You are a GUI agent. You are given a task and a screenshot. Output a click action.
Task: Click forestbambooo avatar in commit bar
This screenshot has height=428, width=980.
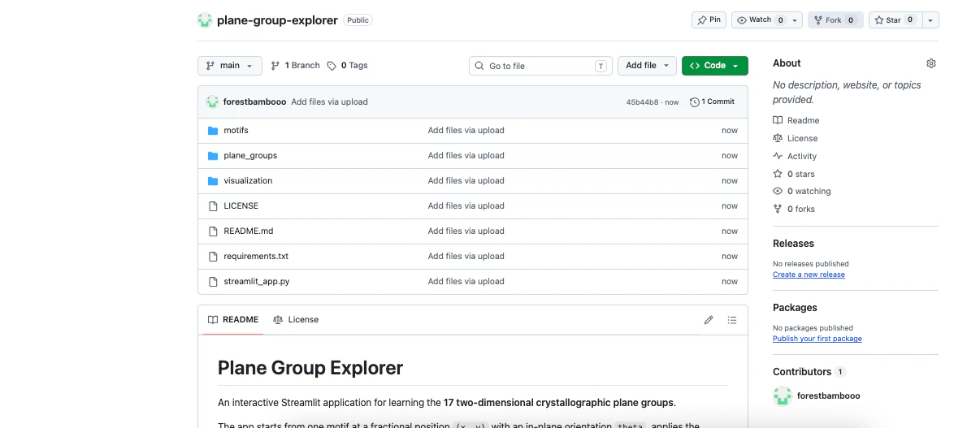coord(212,102)
